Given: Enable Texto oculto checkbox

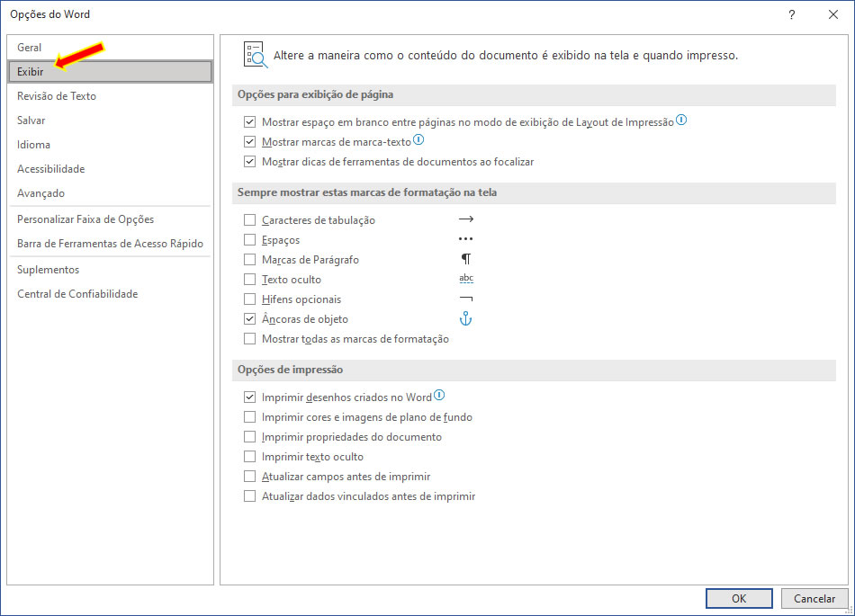Looking at the screenshot, I should point(249,280).
